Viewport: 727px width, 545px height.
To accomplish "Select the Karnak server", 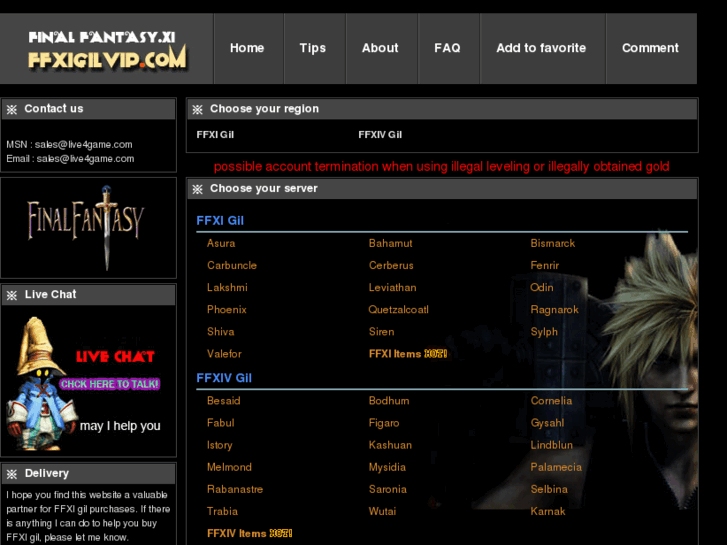I will coord(548,512).
